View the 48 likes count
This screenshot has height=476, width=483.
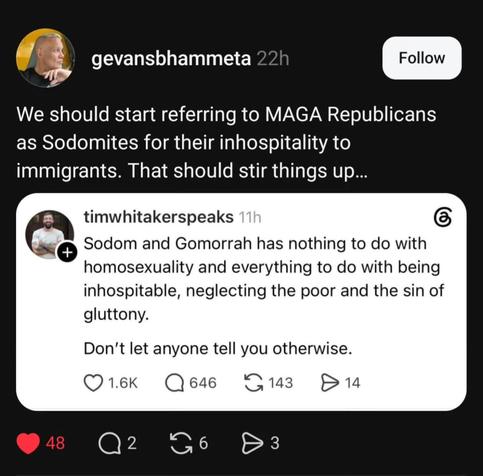[x=55, y=443]
